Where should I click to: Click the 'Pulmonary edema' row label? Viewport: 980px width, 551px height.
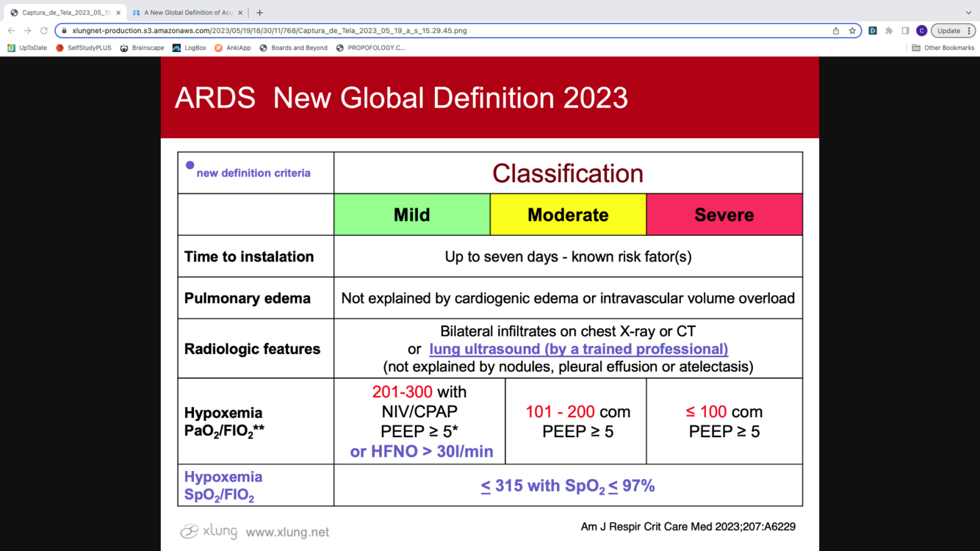pyautogui.click(x=248, y=298)
